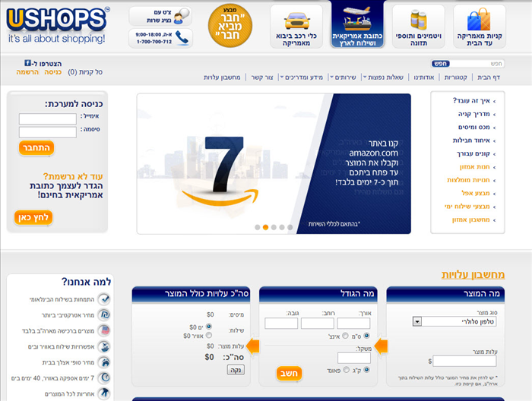Screen dimensions: 532x401
Task: Open מחשבון עלויות in navigation bar
Action: [222, 77]
